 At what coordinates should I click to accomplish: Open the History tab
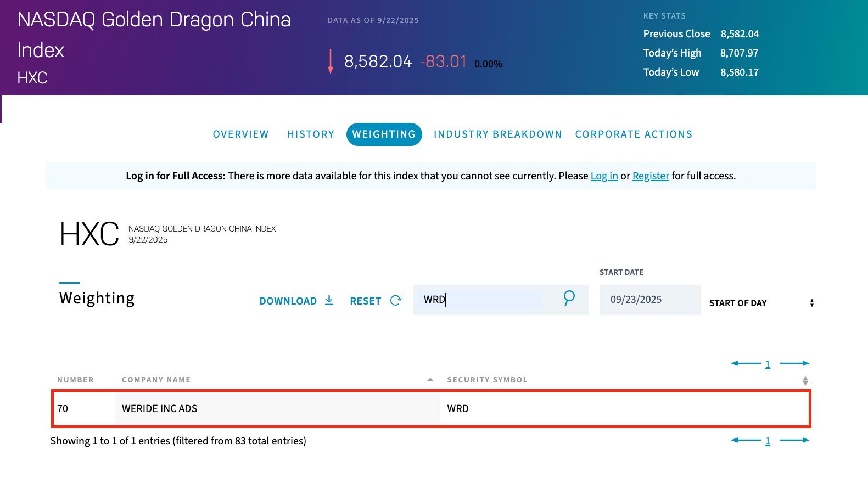pos(311,134)
